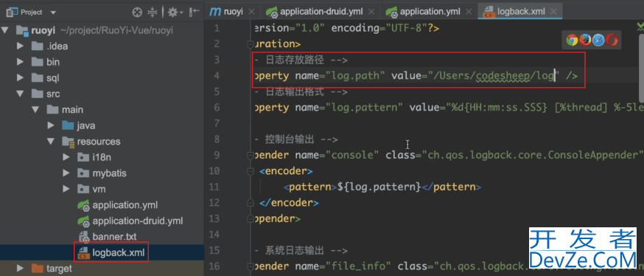Fold the console appender on line 9
The width and height of the screenshot is (644, 276).
(250, 155)
